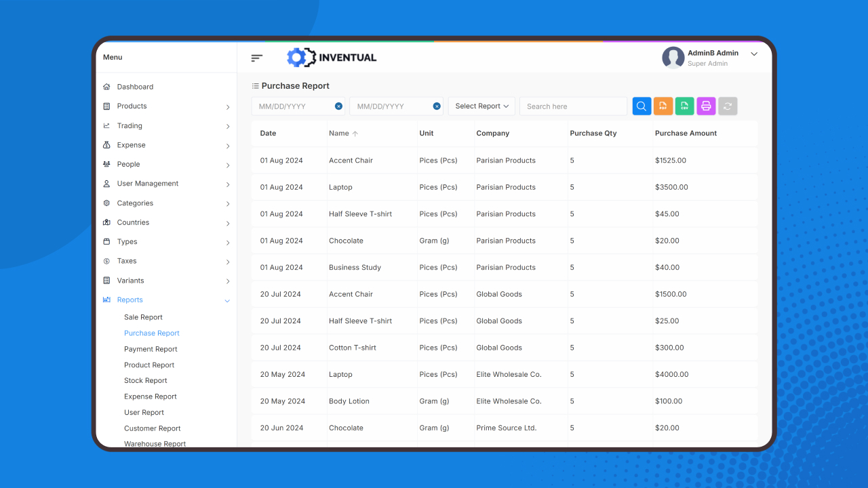Screen dimensions: 868x488
Task: Open the sidebar hamburger menu
Action: coord(256,58)
